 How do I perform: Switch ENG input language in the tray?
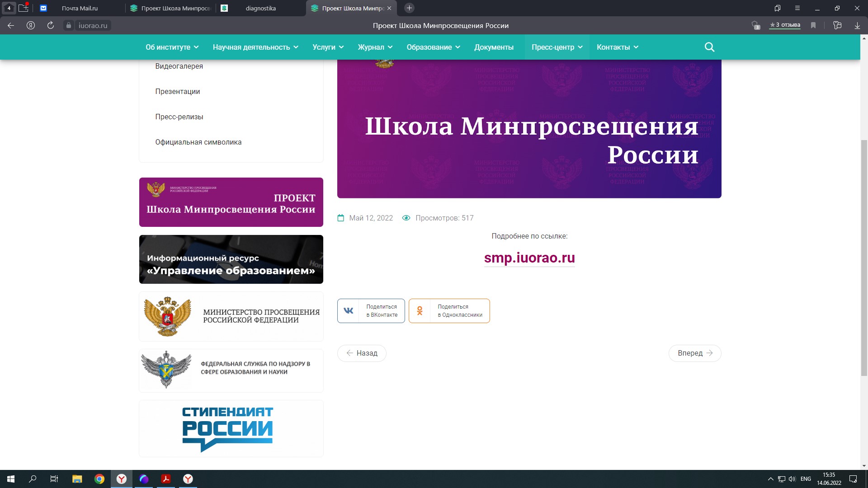806,479
